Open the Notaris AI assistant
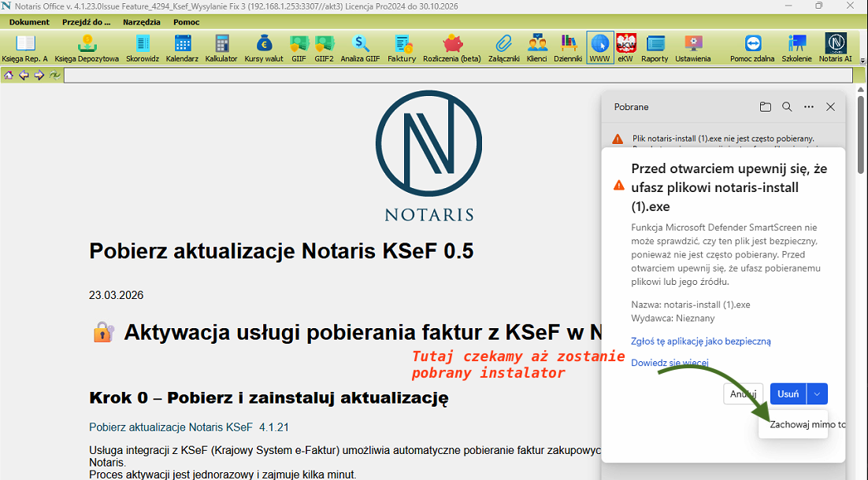Screen dimensions: 868x480 pyautogui.click(x=835, y=48)
